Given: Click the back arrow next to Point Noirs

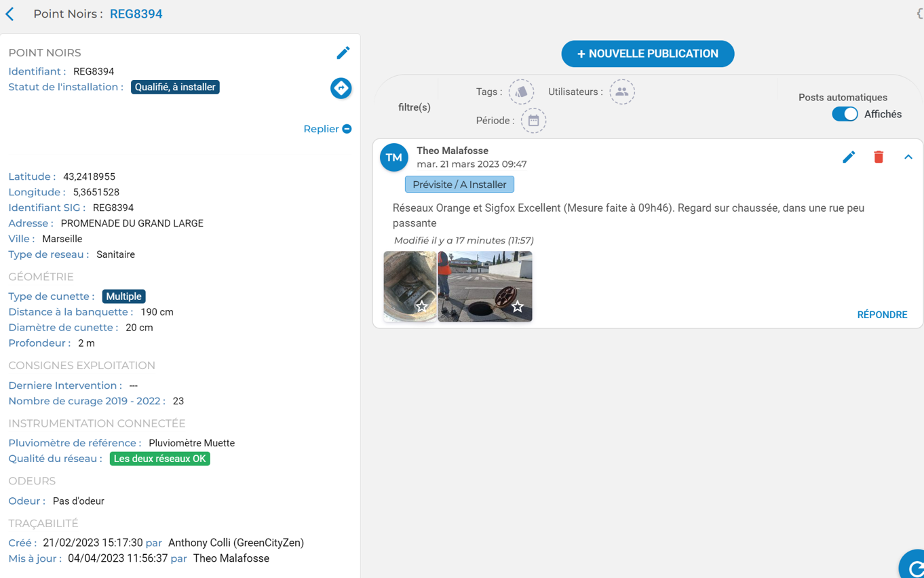Looking at the screenshot, I should [x=10, y=14].
